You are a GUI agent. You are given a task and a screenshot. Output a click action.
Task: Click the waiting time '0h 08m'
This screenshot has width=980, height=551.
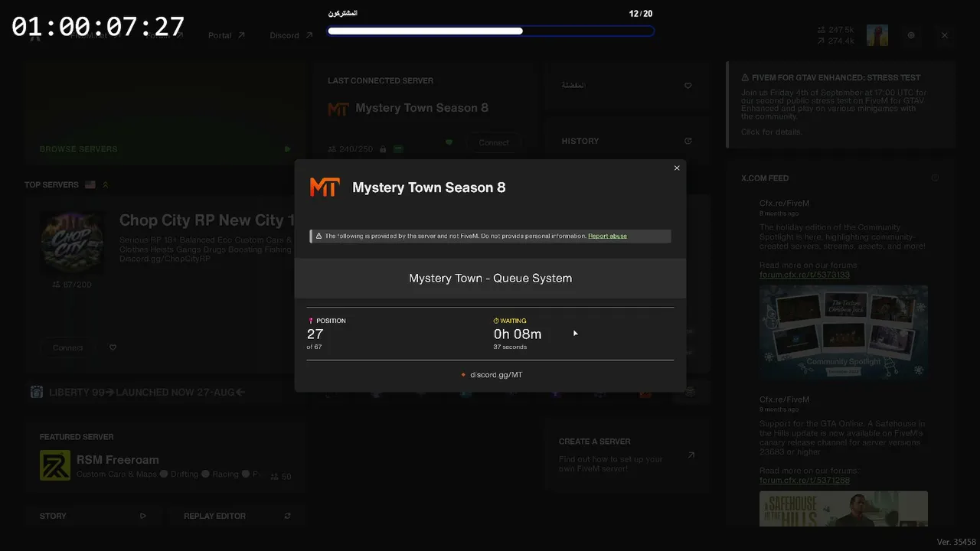(518, 334)
